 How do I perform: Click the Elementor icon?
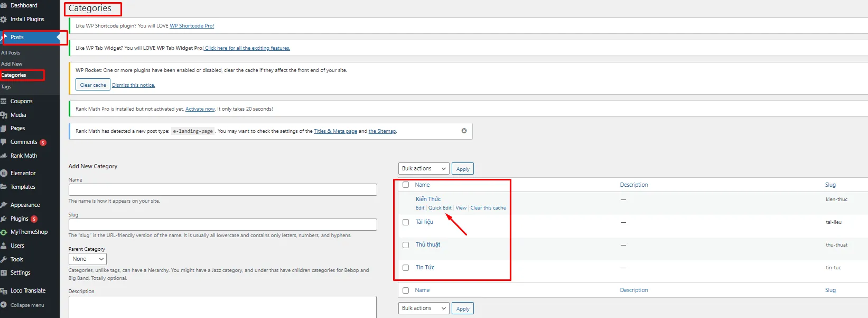point(3,173)
